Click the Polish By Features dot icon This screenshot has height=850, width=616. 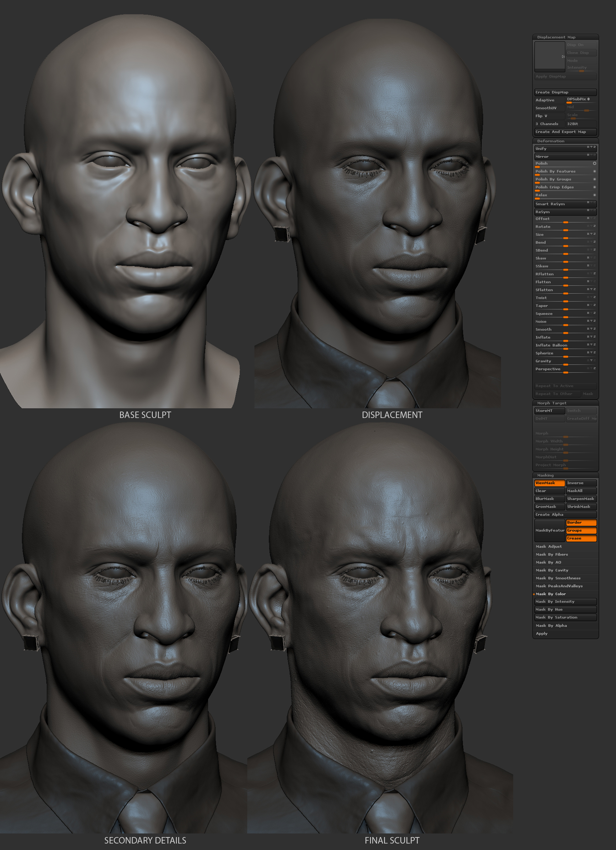[x=594, y=171]
